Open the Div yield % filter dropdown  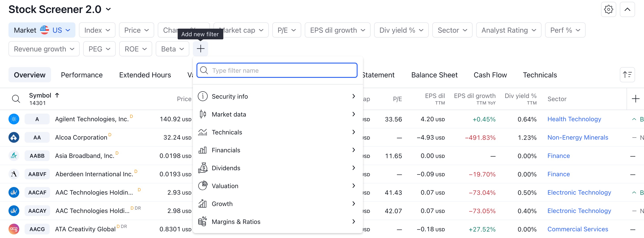[x=401, y=30]
